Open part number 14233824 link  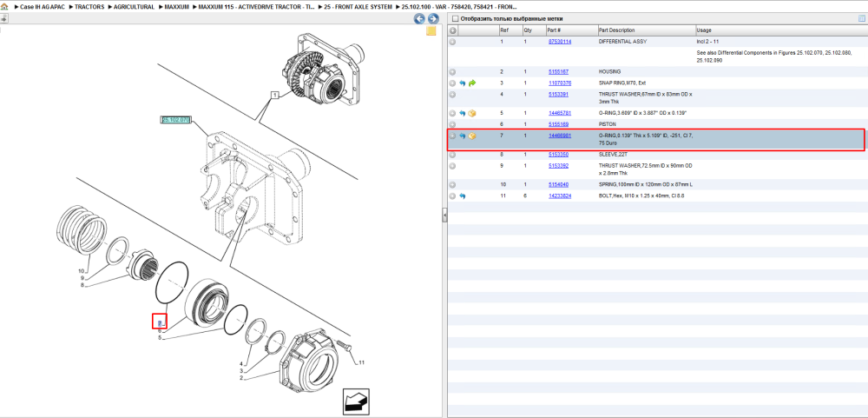click(560, 196)
